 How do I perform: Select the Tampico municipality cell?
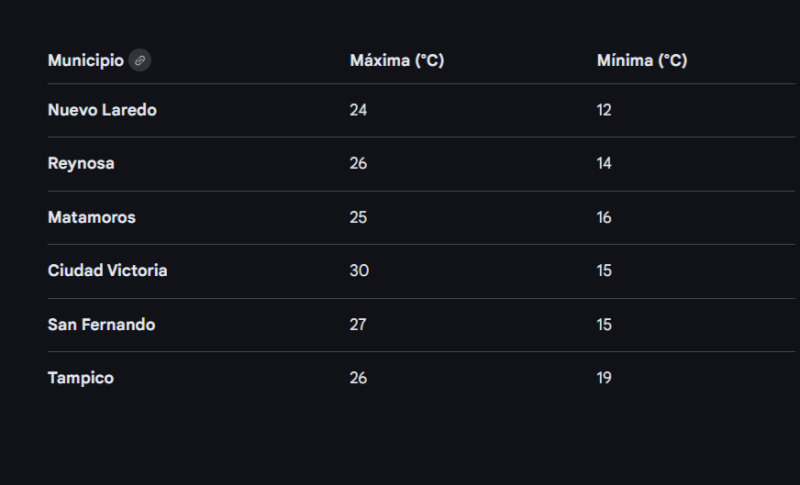[x=81, y=378]
